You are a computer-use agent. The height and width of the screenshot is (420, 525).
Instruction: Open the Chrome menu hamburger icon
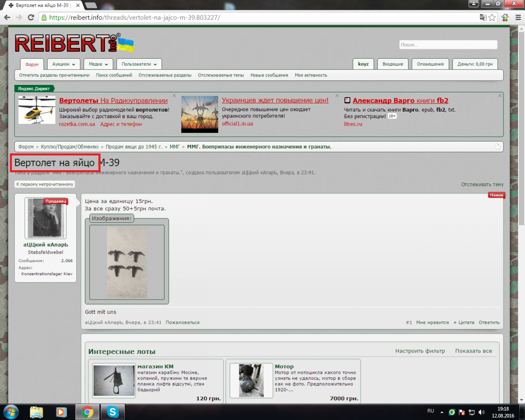point(518,17)
